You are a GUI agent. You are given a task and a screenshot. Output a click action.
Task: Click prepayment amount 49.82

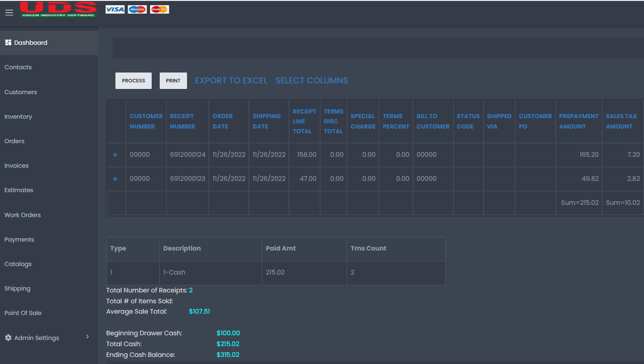click(x=579, y=178)
